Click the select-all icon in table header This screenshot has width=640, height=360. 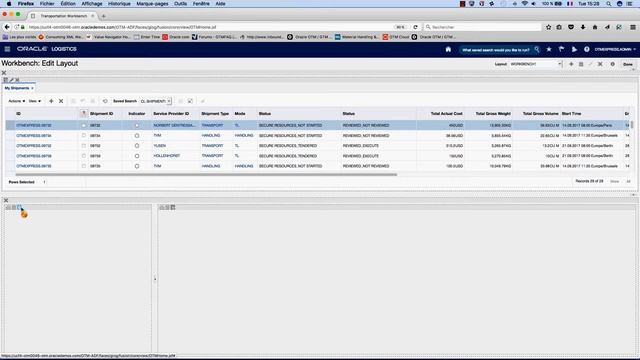(x=83, y=113)
